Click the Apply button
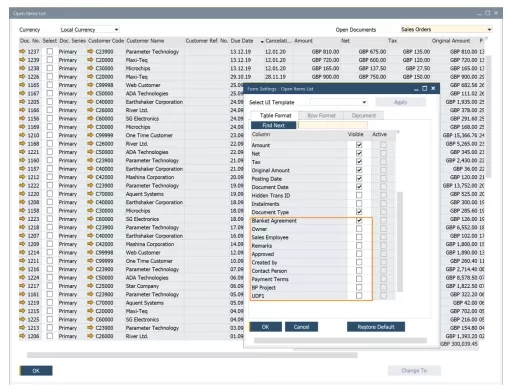This screenshot has width=509, height=391. coord(400,102)
